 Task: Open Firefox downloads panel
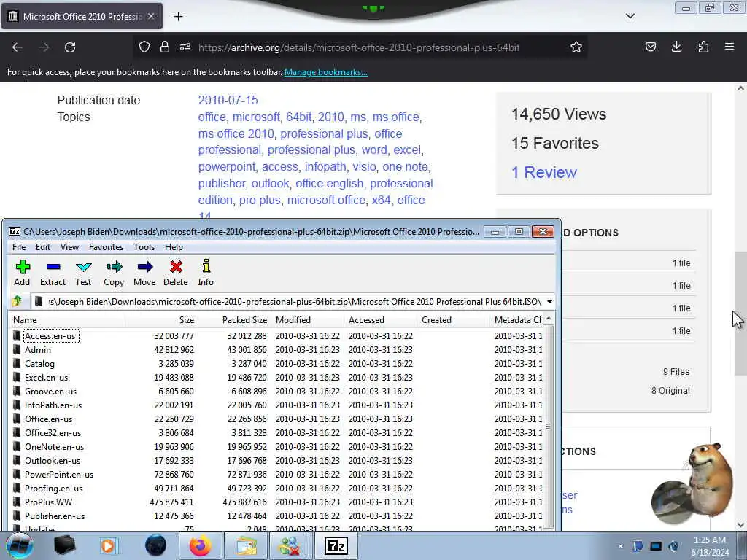tap(676, 47)
